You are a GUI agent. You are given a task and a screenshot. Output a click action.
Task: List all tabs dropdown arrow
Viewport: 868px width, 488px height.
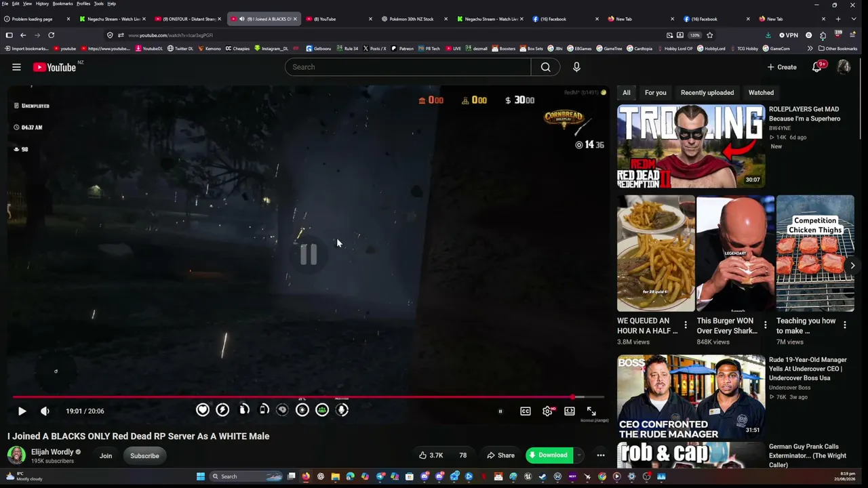(x=853, y=19)
